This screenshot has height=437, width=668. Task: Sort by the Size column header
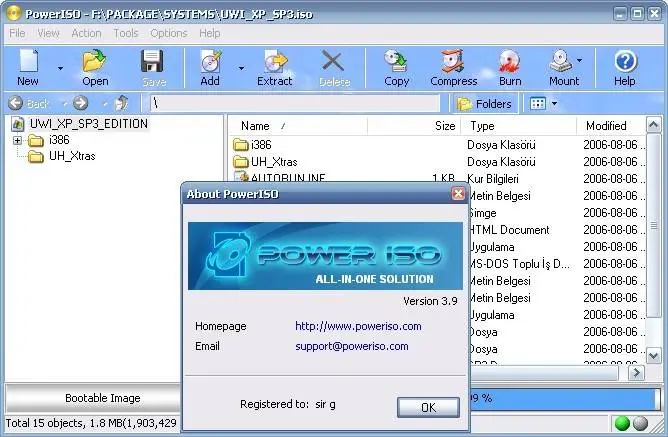coord(414,126)
